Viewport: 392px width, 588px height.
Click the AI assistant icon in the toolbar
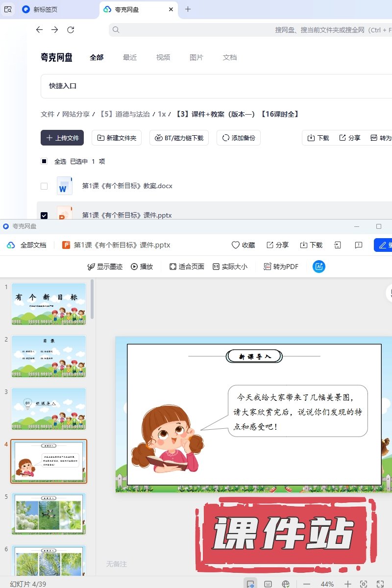pyautogui.click(x=319, y=267)
